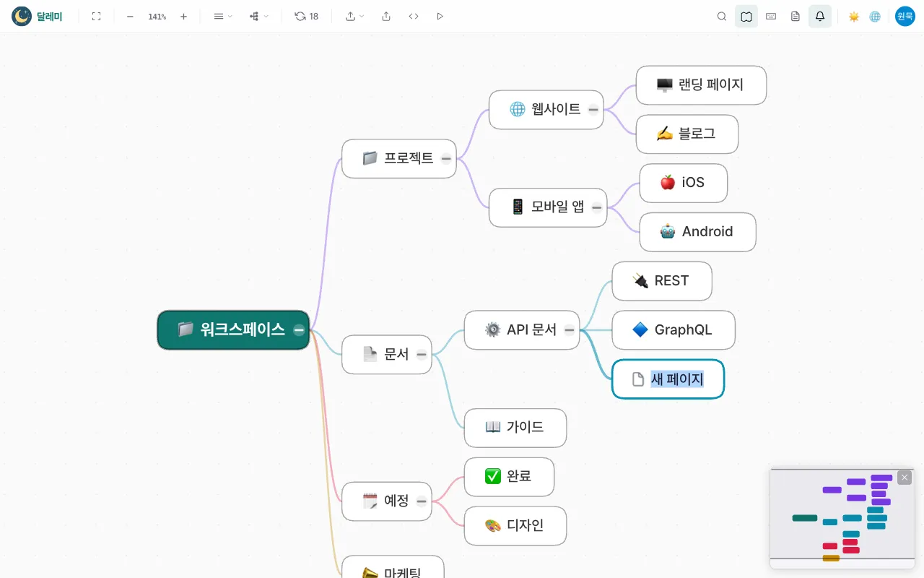Viewport: 924px width, 578px height.
Task: Collapse the 문서 branch
Action: pos(422,355)
